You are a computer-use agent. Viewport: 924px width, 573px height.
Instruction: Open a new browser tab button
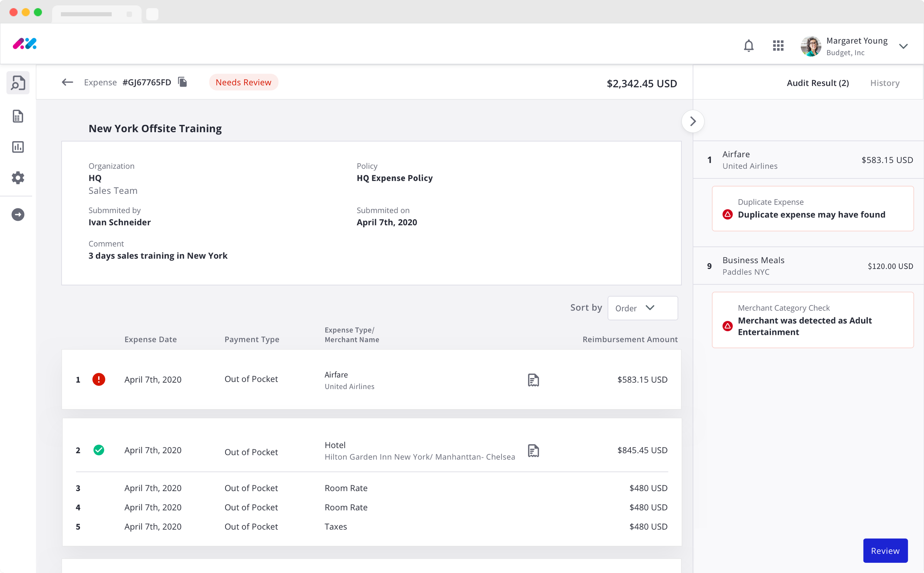pyautogui.click(x=152, y=14)
